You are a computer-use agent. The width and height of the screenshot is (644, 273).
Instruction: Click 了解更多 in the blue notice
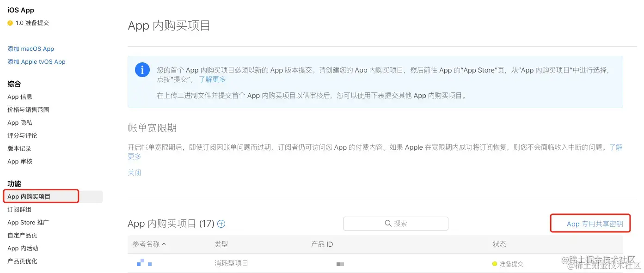(x=212, y=79)
